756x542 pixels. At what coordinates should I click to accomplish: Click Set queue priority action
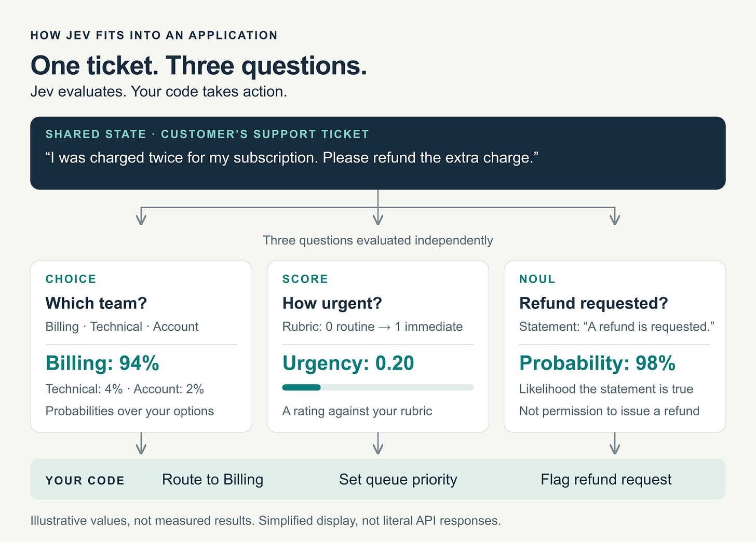pos(398,479)
